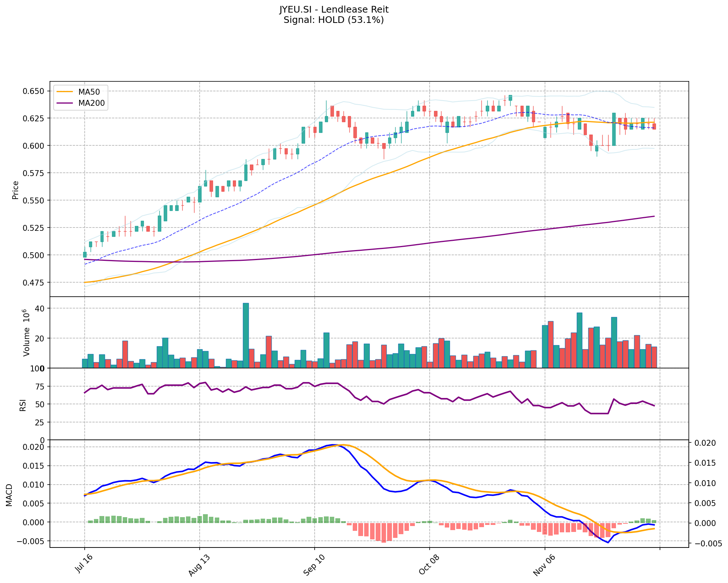Click the tallest green volume bar
Viewport: 728px width, 583px height.
246,335
